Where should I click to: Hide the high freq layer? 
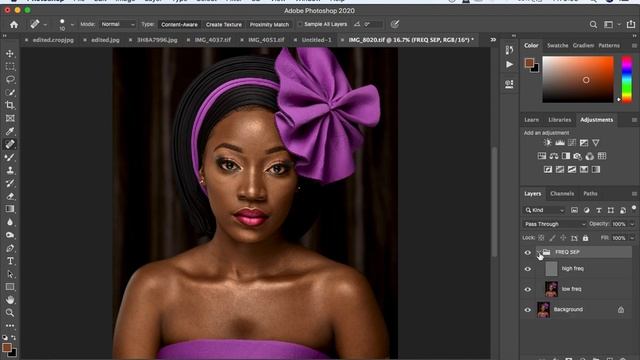click(527, 269)
